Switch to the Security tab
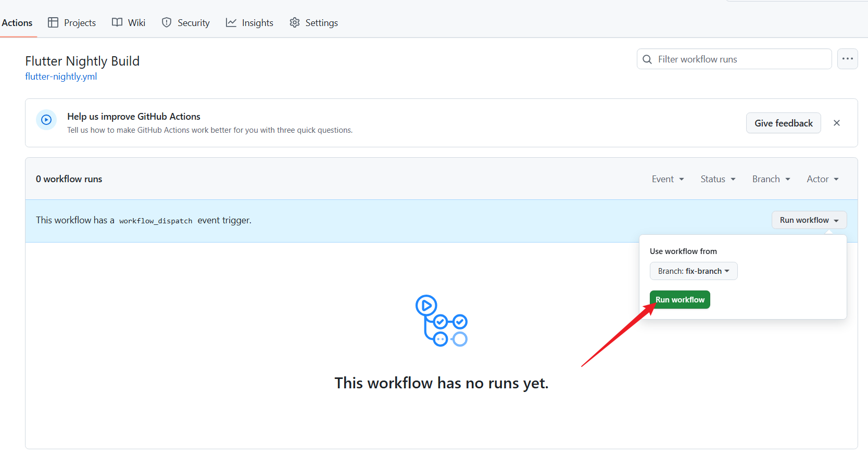Viewport: 868px width, 456px height. 186,23
